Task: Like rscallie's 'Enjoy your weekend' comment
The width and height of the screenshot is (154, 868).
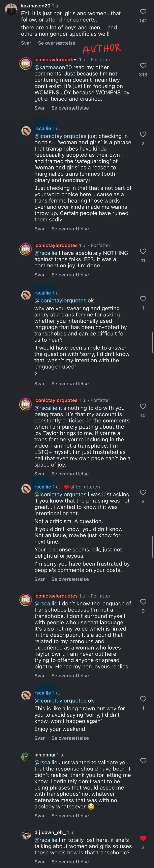Action: coord(143,699)
